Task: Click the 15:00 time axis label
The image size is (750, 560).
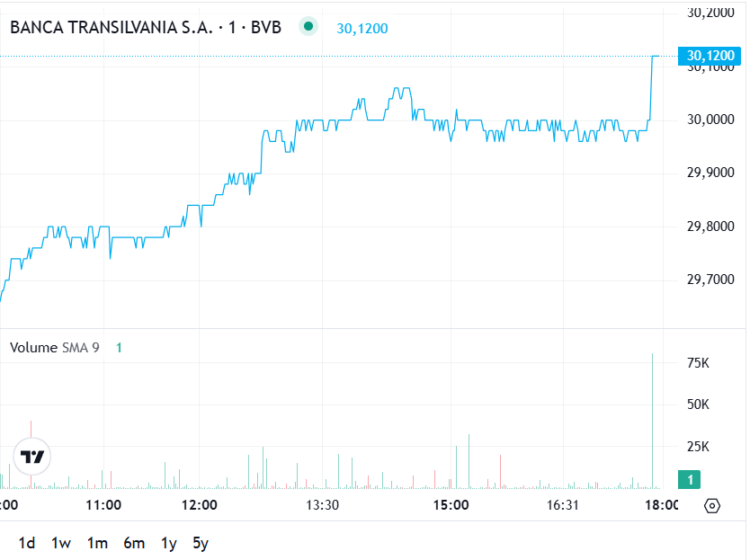Action: [x=451, y=505]
